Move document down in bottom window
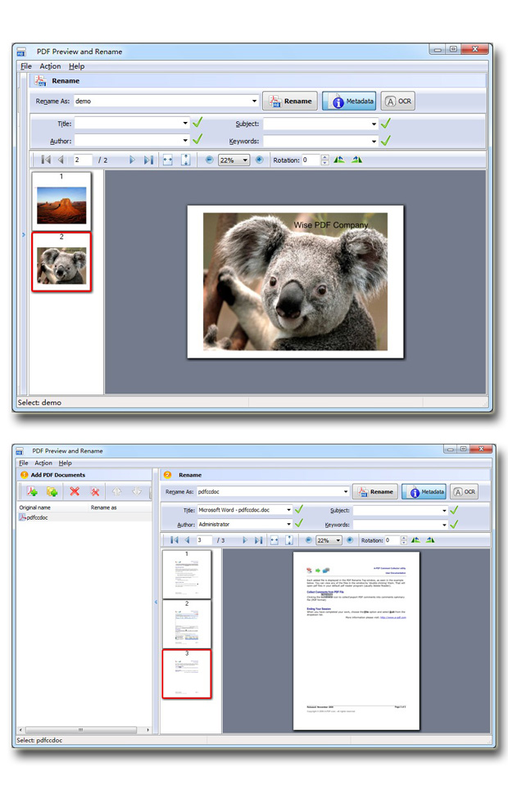This screenshot has height=812, width=508. click(x=137, y=491)
